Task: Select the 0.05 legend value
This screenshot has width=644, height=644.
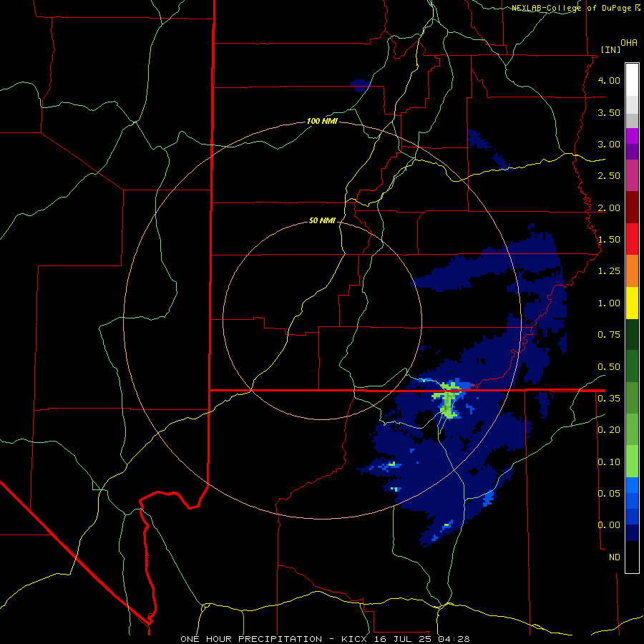Action: [x=609, y=494]
